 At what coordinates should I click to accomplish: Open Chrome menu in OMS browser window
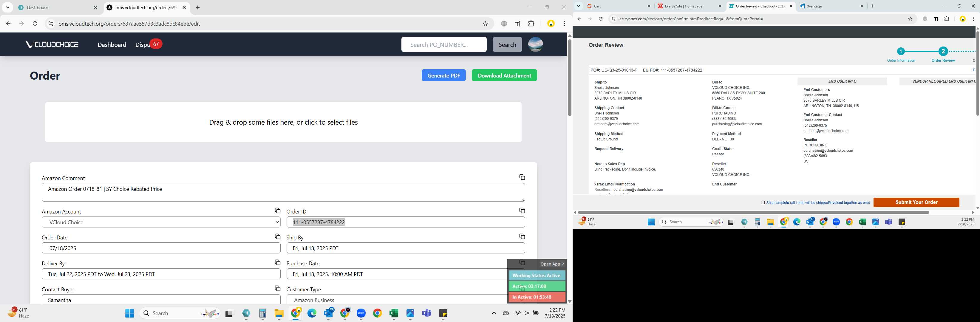click(564, 24)
